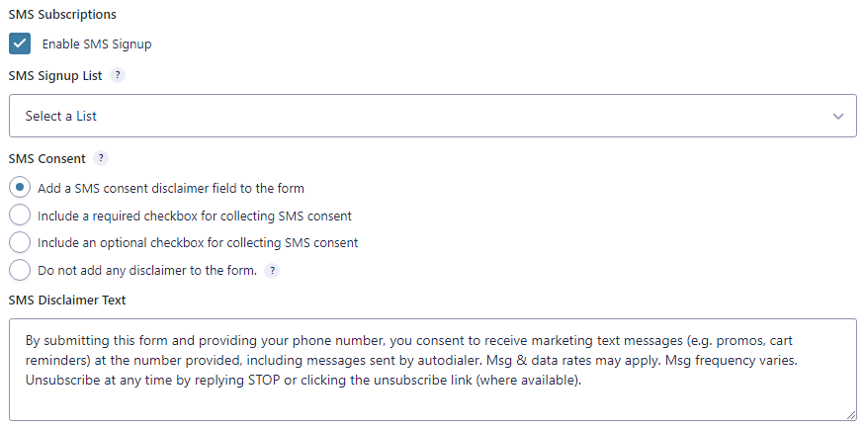This screenshot has width=868, height=432.
Task: Open help icon after 'Do not add any disclaimer'
Action: point(272,271)
